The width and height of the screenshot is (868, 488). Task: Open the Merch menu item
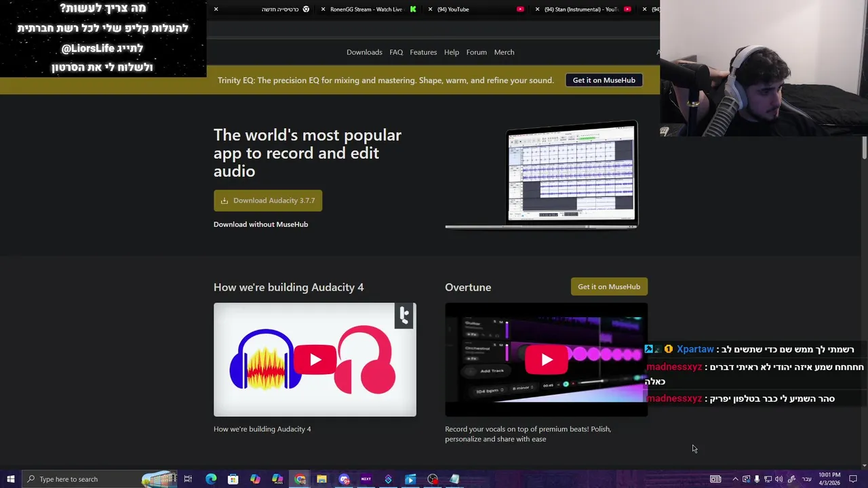tap(504, 52)
